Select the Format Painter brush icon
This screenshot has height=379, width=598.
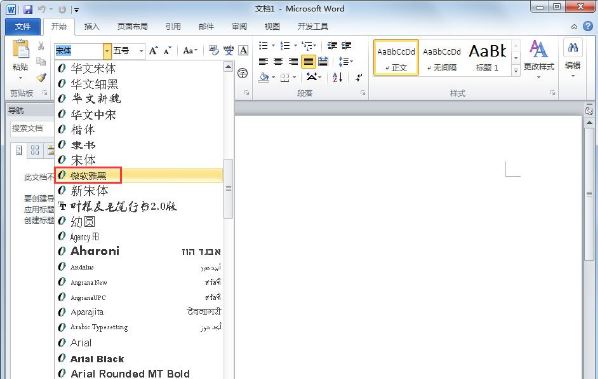(x=41, y=77)
